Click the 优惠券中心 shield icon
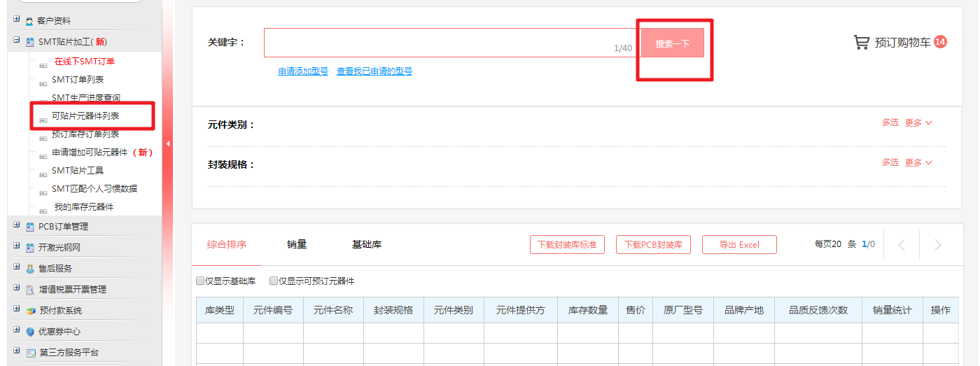This screenshot has width=980, height=366. point(30,332)
